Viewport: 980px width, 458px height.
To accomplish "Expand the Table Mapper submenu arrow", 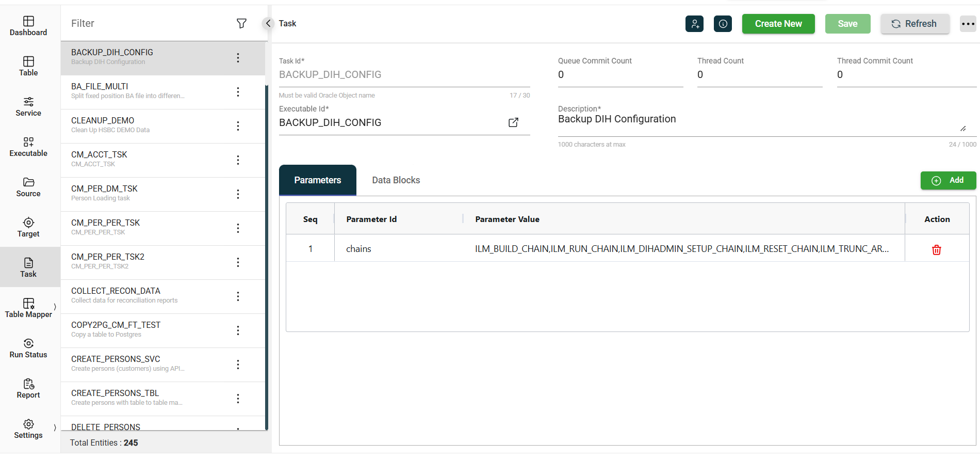I will pos(55,307).
